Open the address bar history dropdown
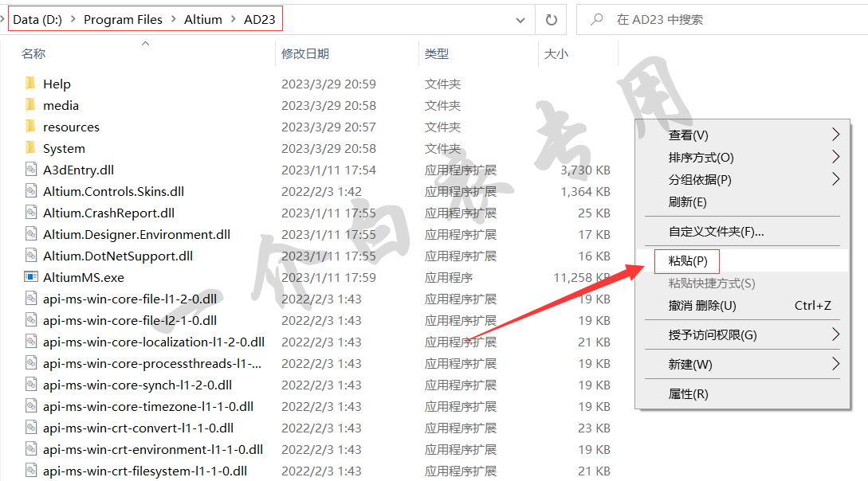 pos(520,20)
